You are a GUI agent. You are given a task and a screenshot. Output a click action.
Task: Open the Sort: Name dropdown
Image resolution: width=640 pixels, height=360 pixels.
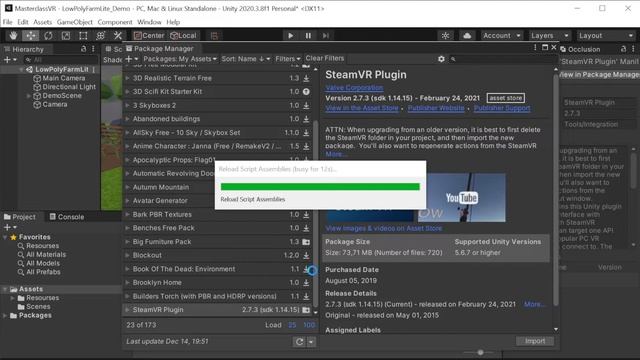coord(245,59)
